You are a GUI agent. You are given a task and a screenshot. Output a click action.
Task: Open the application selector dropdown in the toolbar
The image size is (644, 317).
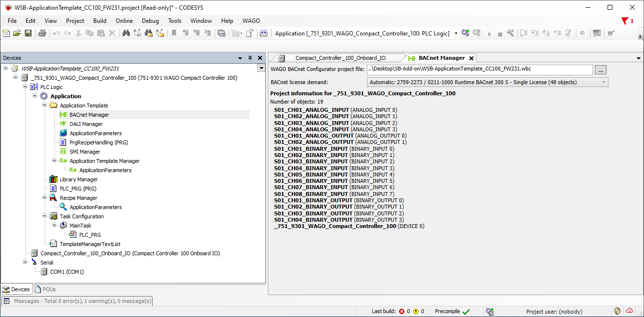click(456, 33)
